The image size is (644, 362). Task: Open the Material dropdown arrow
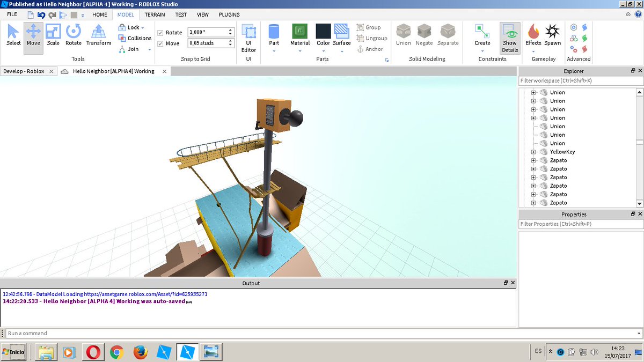pos(300,51)
